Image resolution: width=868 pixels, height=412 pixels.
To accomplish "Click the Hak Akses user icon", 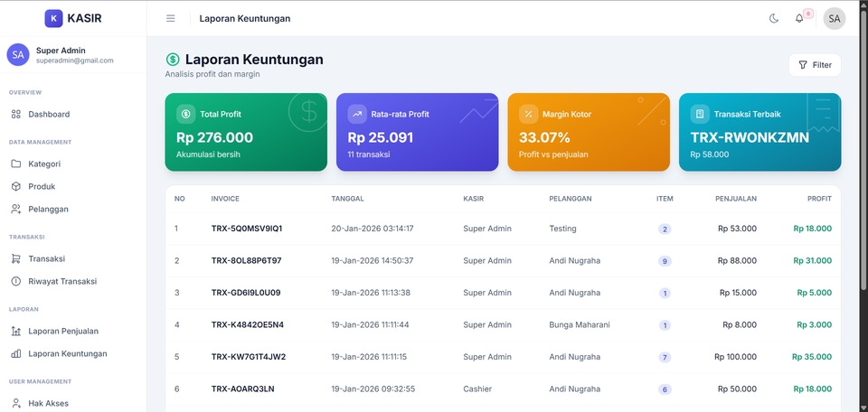I will coord(16,403).
